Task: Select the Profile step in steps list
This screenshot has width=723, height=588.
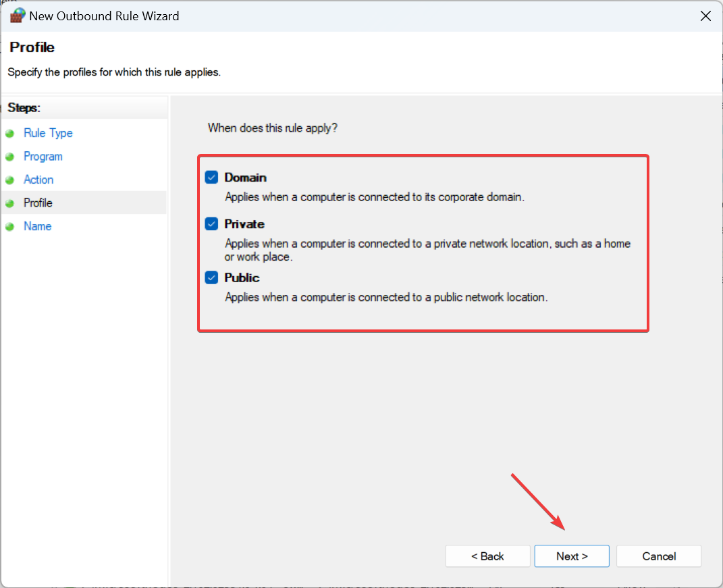Action: coord(38,203)
